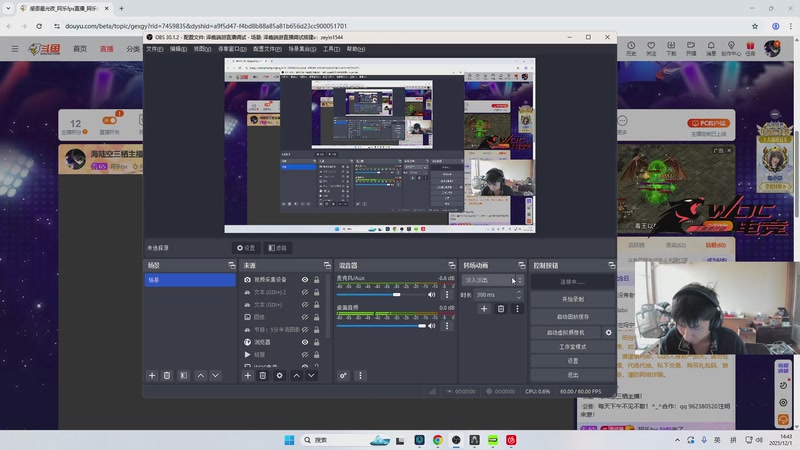Show the Text (GDI+) source
The width and height of the screenshot is (800, 450).
(x=305, y=305)
